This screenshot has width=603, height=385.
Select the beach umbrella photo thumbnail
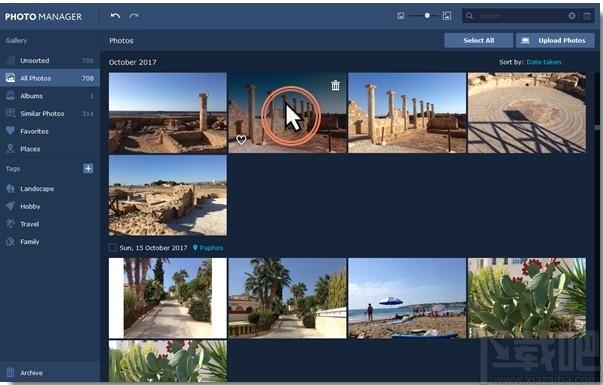coord(407,298)
